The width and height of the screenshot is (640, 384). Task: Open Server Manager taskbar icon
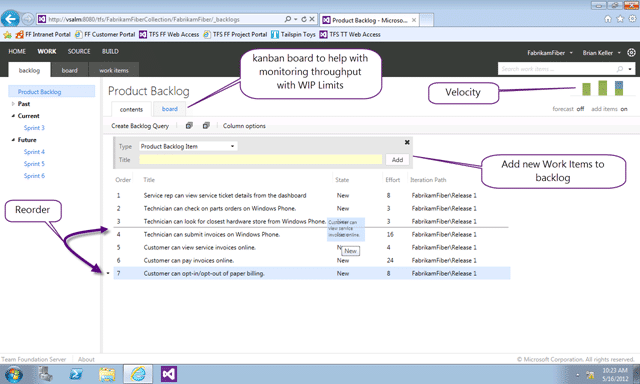point(46,374)
